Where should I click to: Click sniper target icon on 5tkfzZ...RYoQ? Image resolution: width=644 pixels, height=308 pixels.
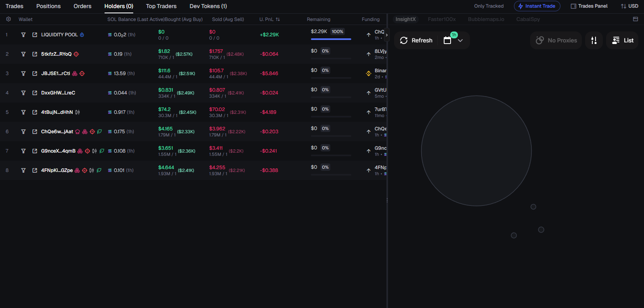click(x=76, y=54)
